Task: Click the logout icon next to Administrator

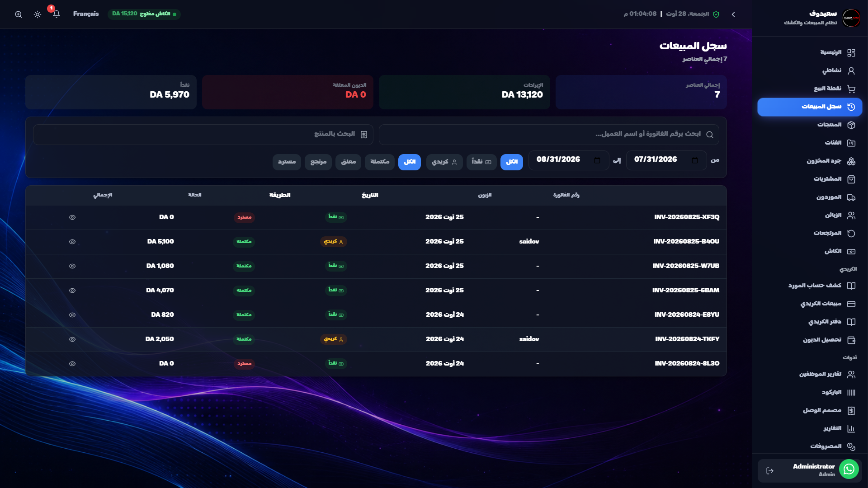Action: (770, 471)
